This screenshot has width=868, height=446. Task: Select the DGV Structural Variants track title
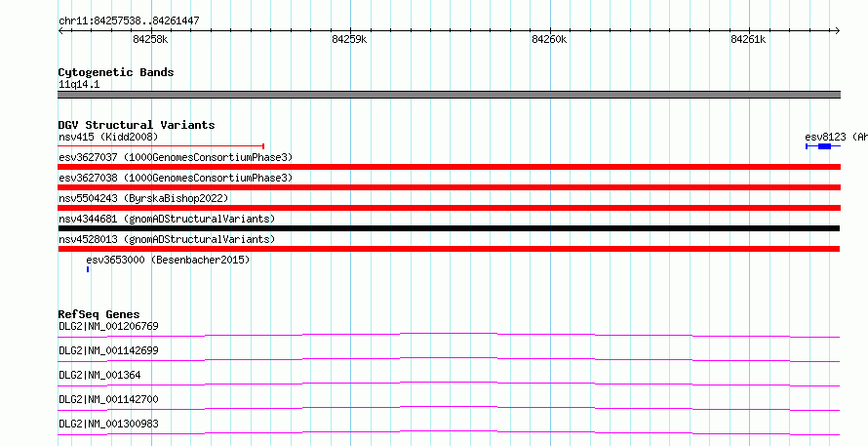point(137,125)
